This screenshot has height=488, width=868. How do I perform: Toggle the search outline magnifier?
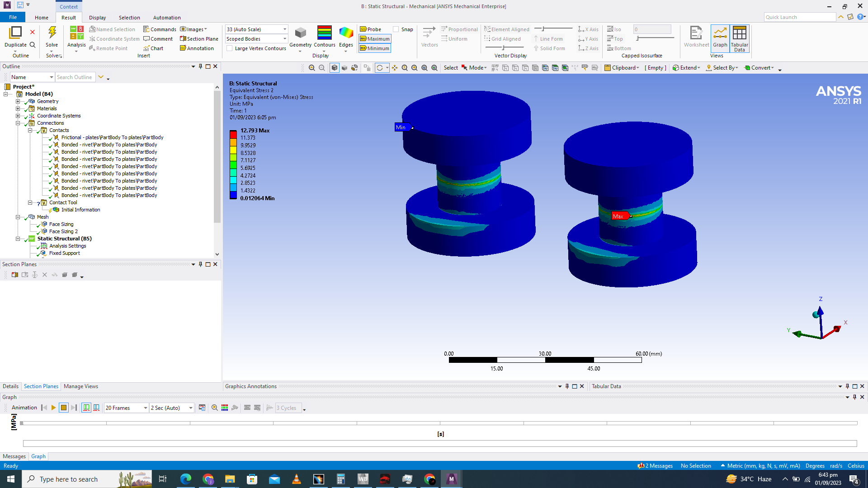(33, 45)
